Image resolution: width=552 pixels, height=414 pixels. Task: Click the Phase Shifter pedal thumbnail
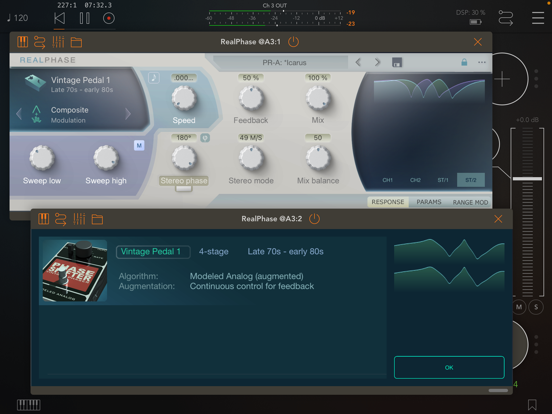coord(75,271)
